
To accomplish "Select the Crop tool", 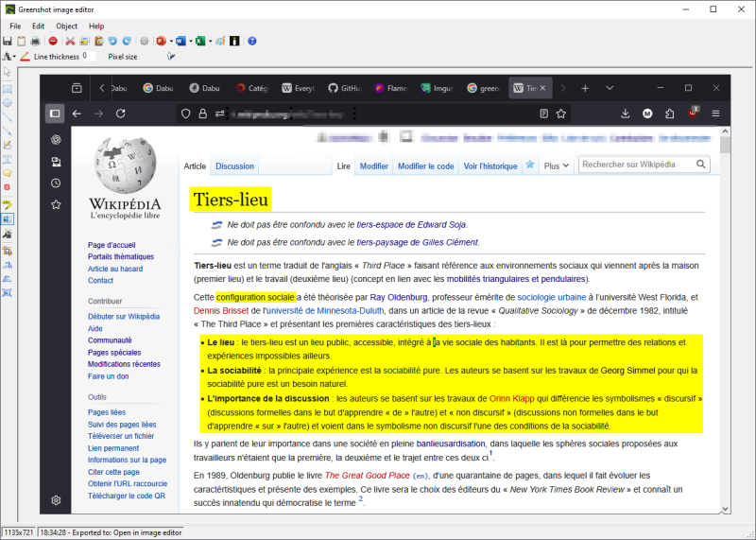I will 8,251.
